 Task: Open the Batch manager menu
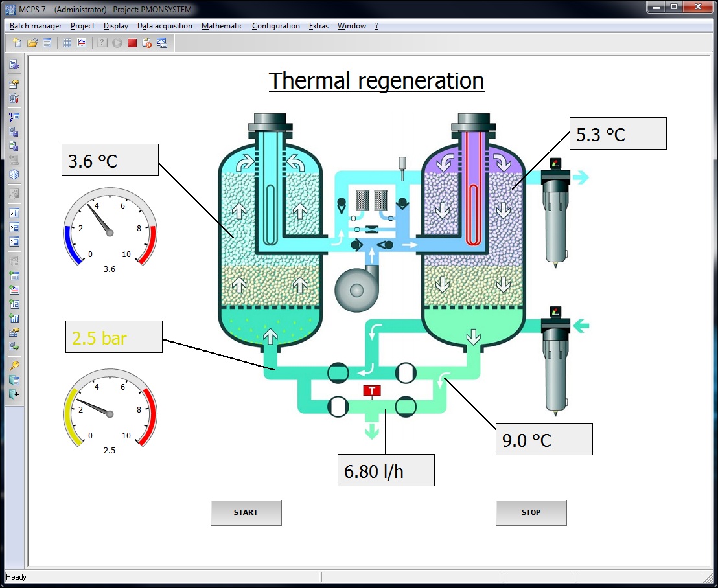coord(36,26)
